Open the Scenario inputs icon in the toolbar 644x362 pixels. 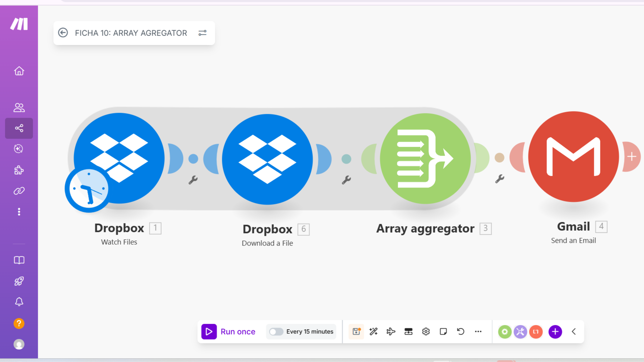coord(408,332)
